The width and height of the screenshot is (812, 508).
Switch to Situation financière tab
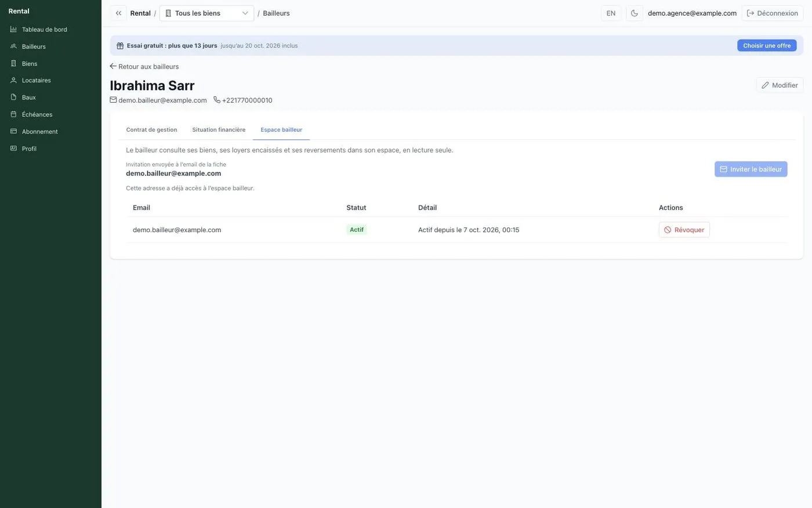click(219, 129)
